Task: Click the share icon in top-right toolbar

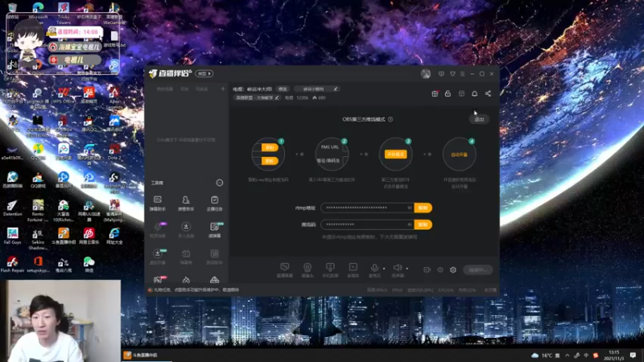Action: [488, 93]
